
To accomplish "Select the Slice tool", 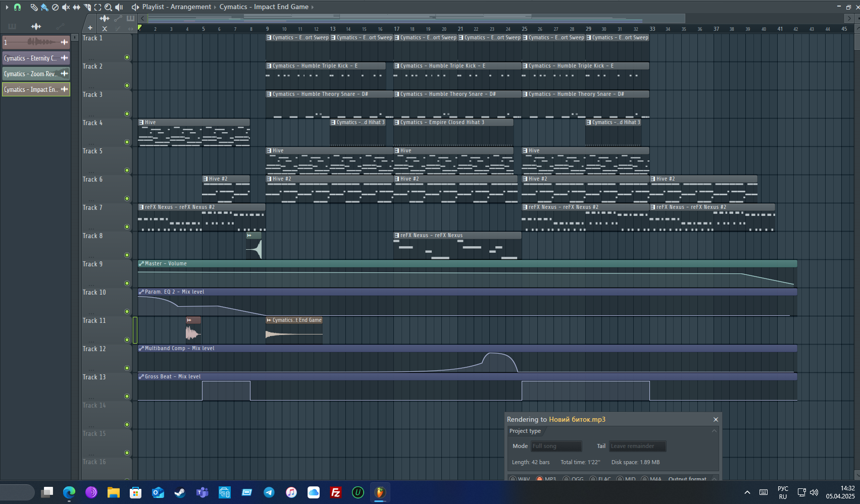I will pyautogui.click(x=87, y=7).
